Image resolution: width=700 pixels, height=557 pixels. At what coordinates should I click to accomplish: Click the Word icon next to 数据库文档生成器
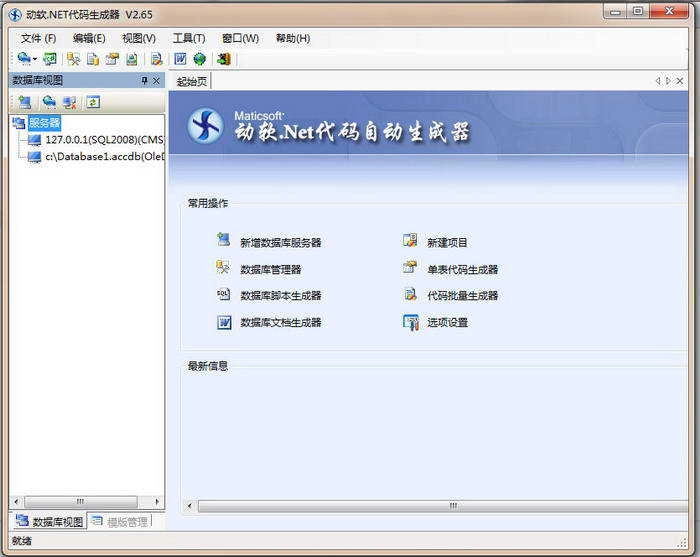tap(224, 322)
